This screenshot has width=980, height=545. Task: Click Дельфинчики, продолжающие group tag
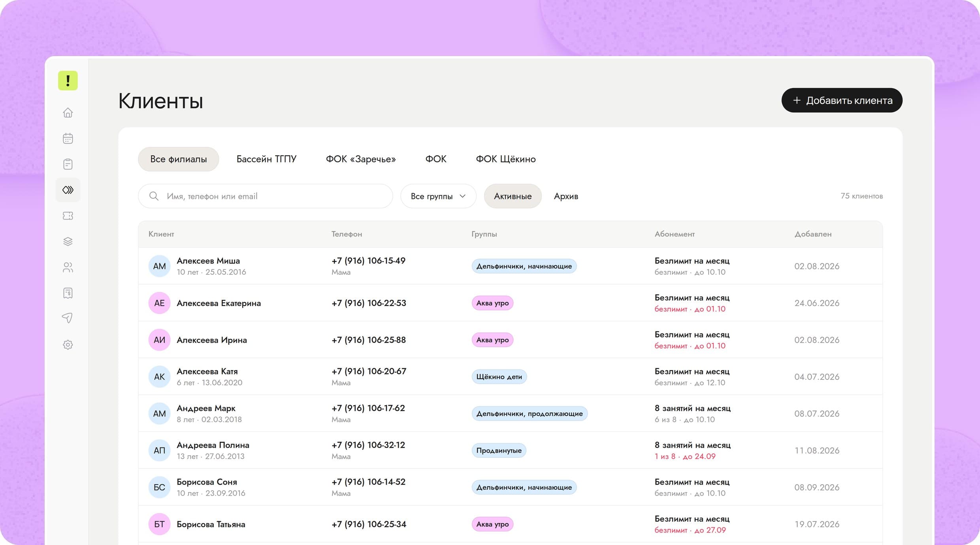[x=530, y=413]
